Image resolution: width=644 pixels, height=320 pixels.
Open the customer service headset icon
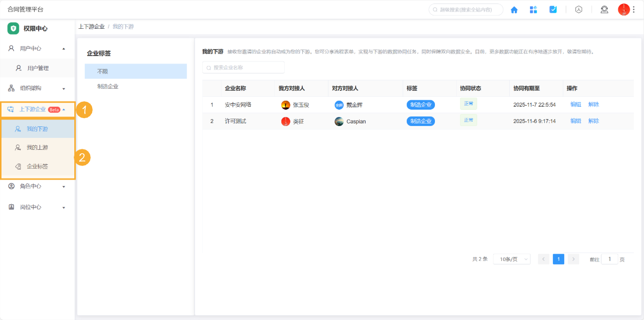pos(604,9)
